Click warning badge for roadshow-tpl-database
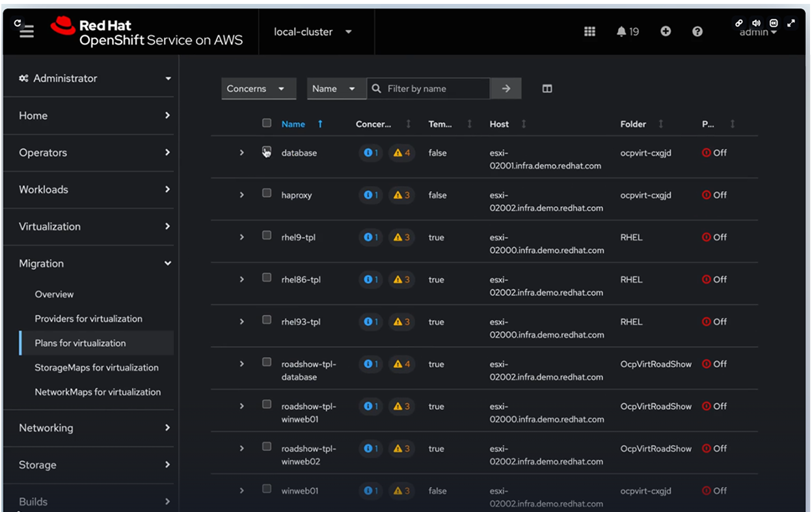This screenshot has height=512, width=812. (x=402, y=364)
